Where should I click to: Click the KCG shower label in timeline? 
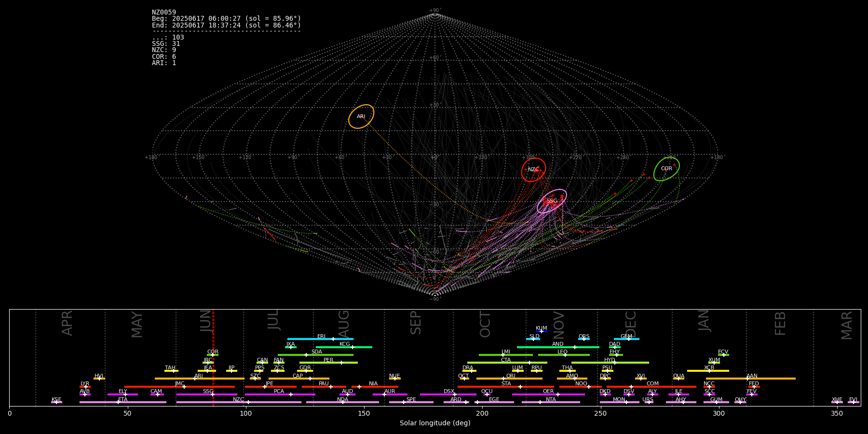pyautogui.click(x=345, y=344)
